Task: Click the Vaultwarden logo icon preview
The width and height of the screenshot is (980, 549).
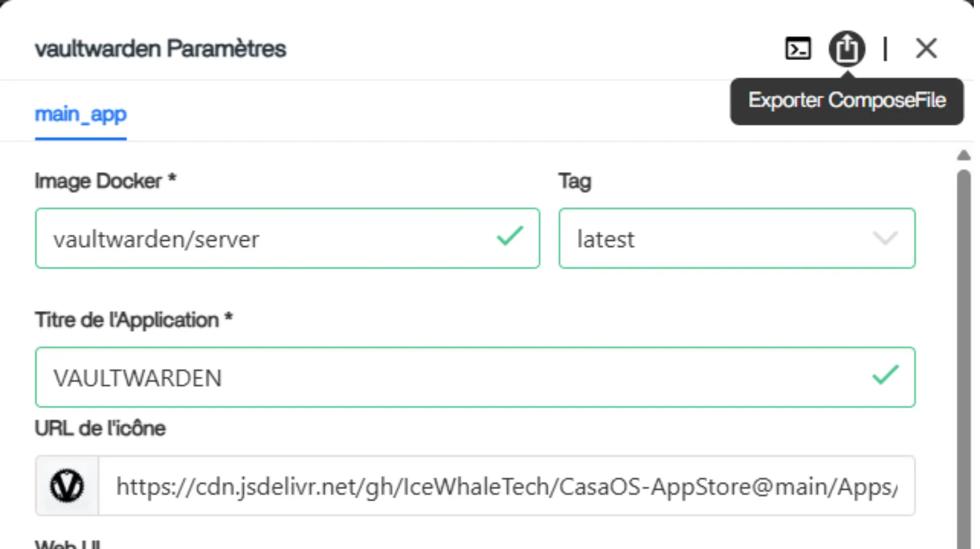Action: 67,486
